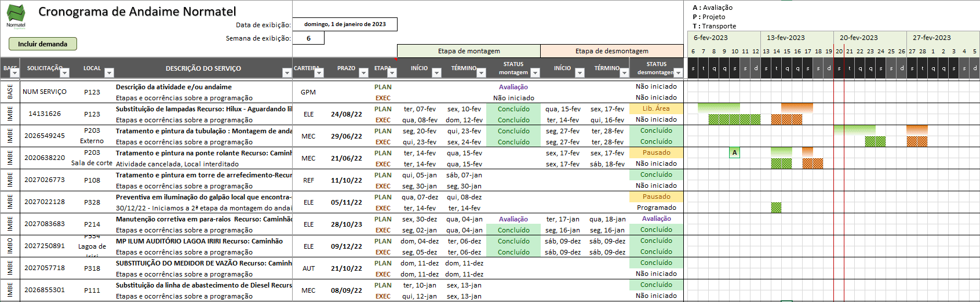Click the 'P : Projeto' legend entry
The height and width of the screenshot is (302, 980).
tap(709, 17)
